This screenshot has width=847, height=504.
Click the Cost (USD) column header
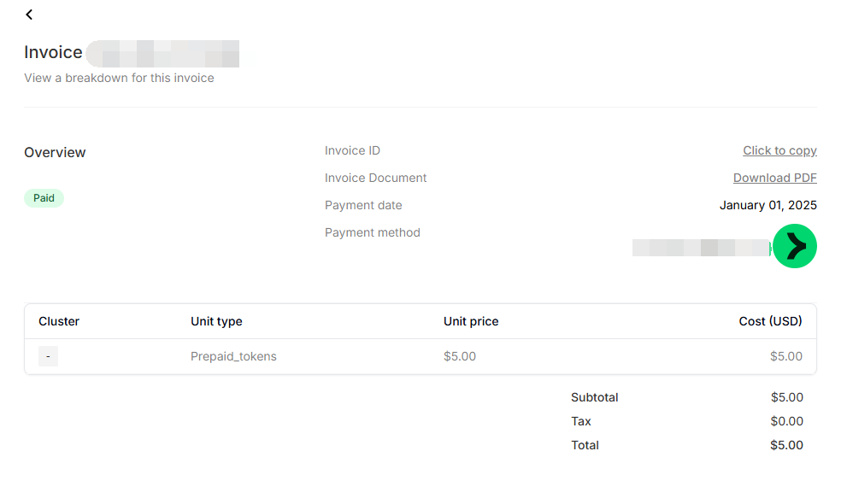[770, 321]
